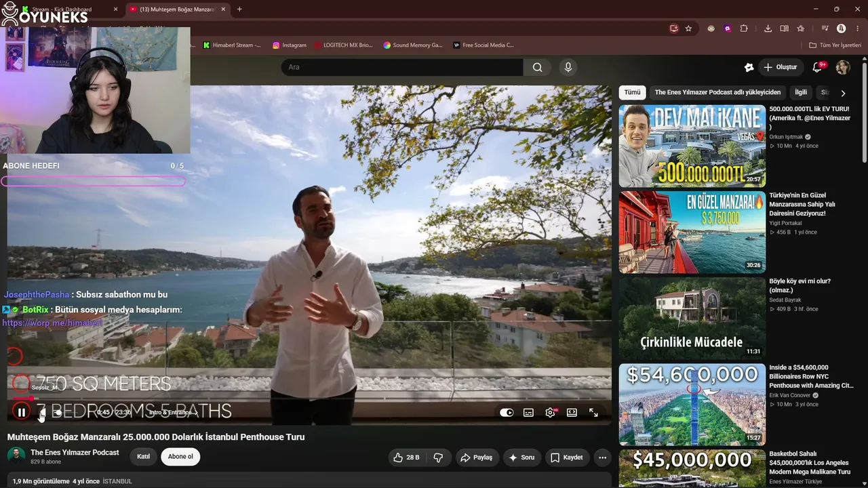Open the 'LOGITECH MX Brio' bookmark
The height and width of the screenshot is (488, 868).
[x=342, y=45]
